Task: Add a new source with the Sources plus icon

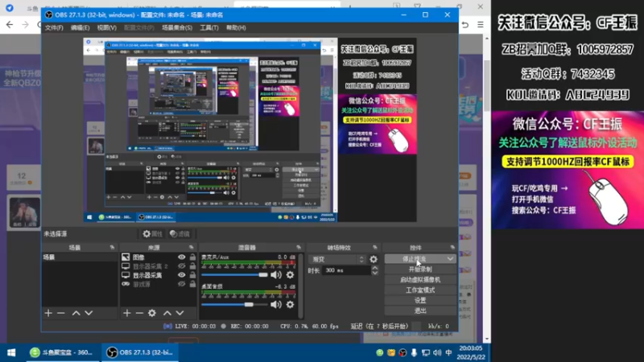Action: (x=127, y=313)
